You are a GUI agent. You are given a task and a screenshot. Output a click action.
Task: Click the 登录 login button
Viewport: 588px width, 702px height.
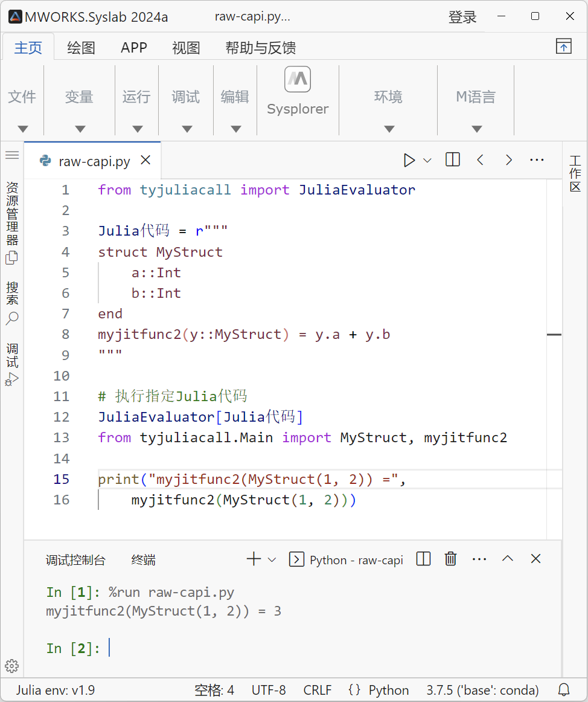click(x=462, y=17)
